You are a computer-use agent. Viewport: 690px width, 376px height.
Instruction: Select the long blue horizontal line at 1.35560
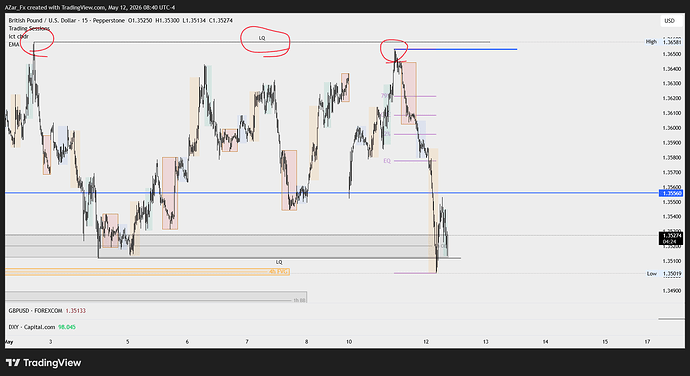(x=332, y=193)
